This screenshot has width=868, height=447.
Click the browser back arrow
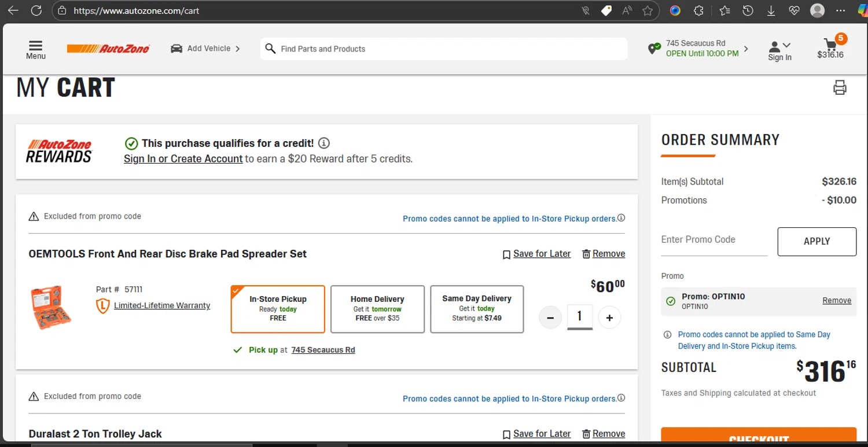coord(13,10)
